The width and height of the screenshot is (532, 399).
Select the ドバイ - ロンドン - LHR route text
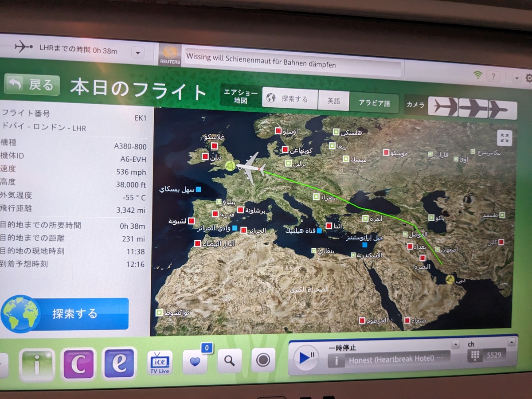coord(44,128)
